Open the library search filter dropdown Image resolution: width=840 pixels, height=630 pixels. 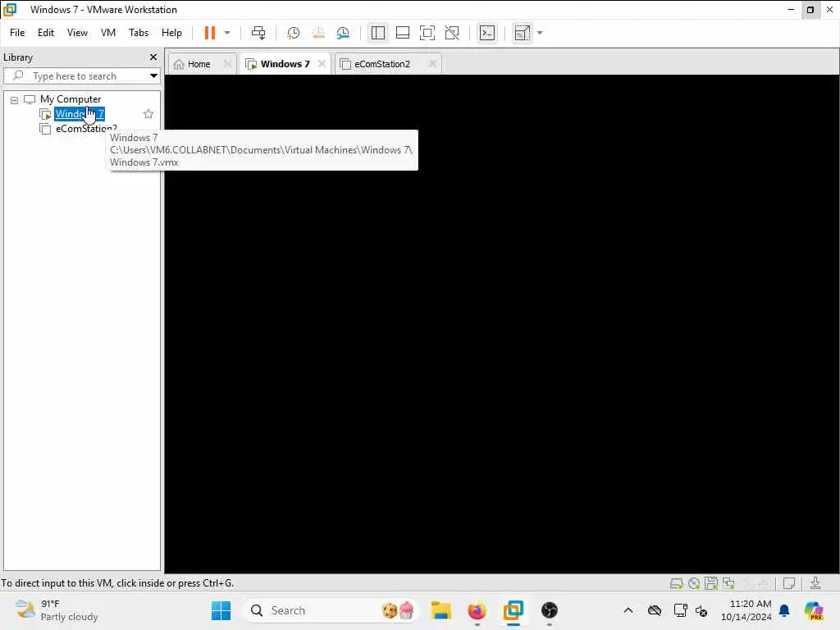pyautogui.click(x=153, y=75)
